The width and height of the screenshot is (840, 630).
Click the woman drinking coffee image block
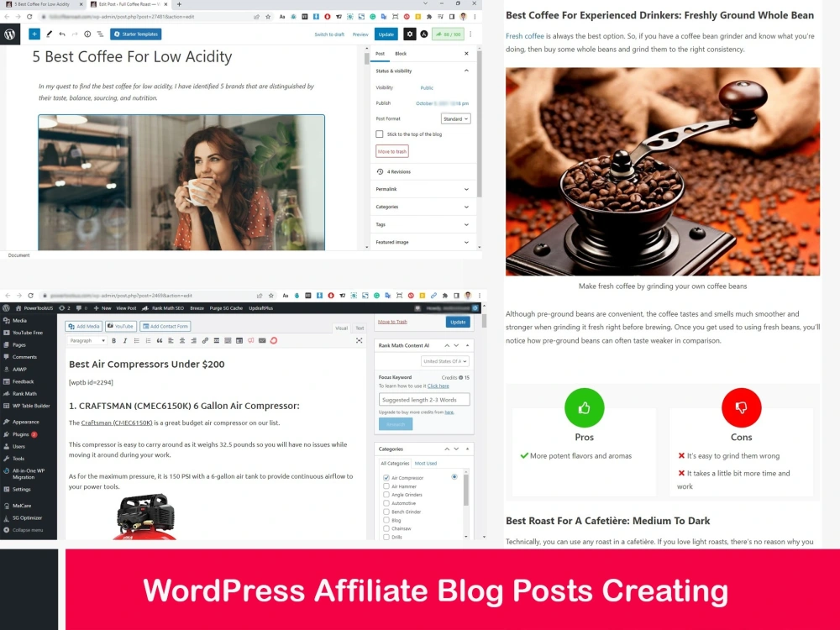[181, 182]
